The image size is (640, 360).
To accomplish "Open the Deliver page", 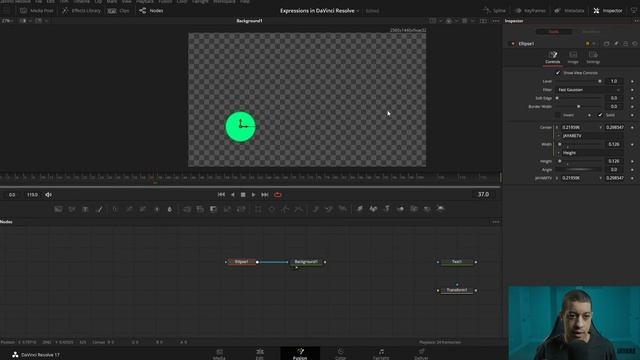I will 421,353.
